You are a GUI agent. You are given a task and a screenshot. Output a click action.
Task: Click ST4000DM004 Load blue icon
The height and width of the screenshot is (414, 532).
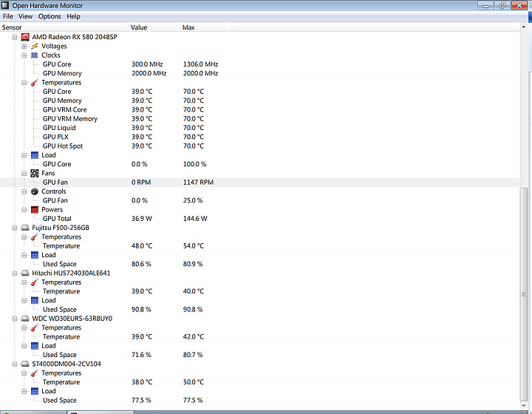[x=34, y=391]
